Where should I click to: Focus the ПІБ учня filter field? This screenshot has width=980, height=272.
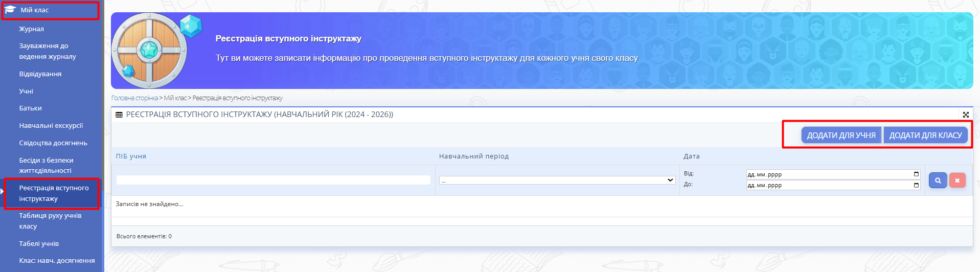[x=273, y=180]
